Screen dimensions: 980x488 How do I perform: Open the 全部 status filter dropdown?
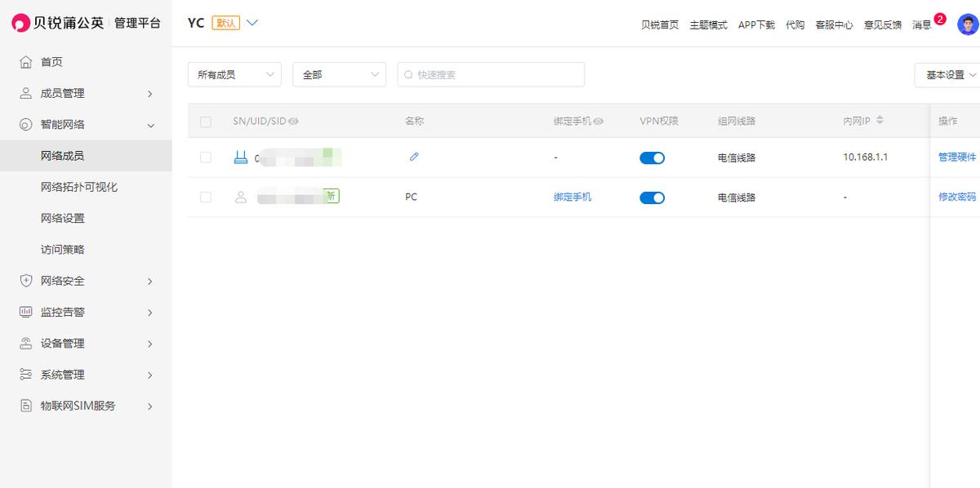(339, 74)
